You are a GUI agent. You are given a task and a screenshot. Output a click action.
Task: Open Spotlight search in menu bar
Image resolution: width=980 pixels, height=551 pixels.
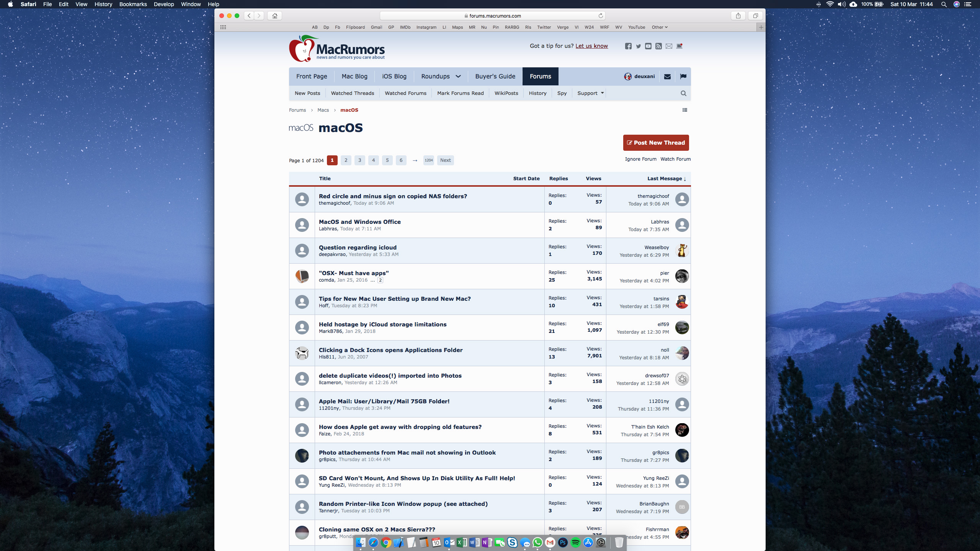(944, 4)
